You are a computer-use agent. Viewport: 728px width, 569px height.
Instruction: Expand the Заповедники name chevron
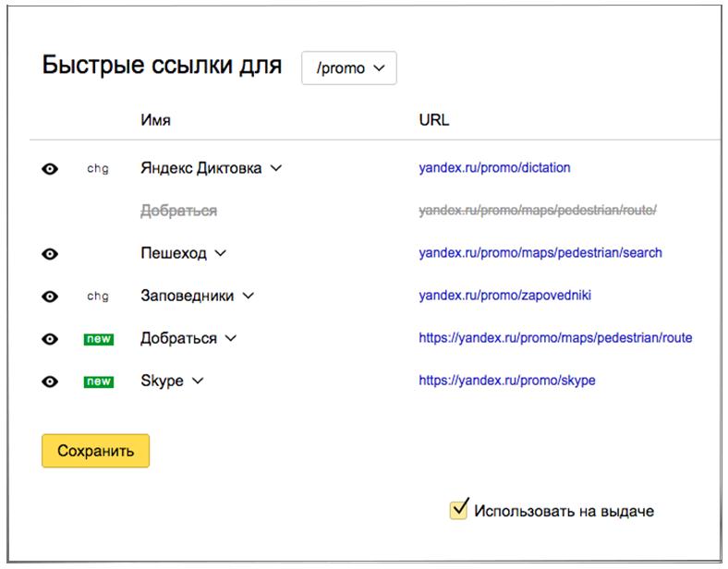(x=249, y=296)
